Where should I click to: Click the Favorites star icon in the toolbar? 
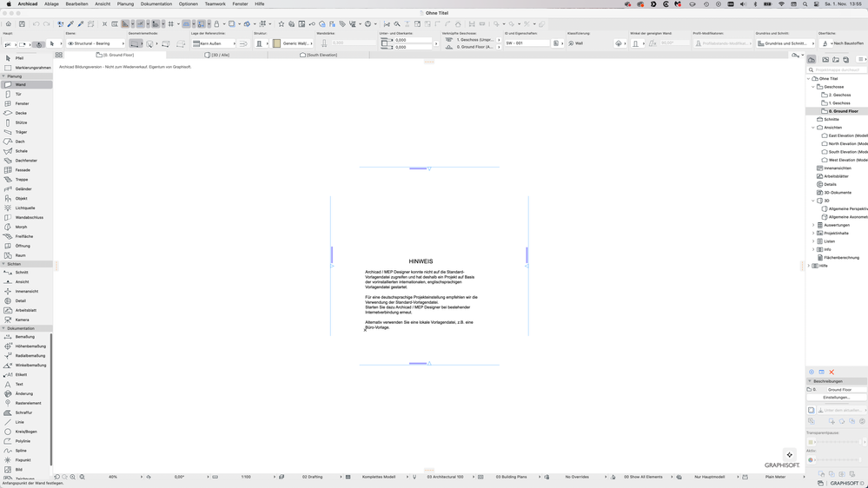[282, 23]
